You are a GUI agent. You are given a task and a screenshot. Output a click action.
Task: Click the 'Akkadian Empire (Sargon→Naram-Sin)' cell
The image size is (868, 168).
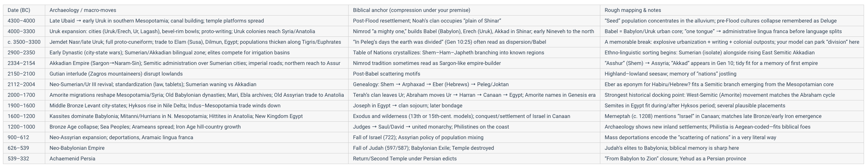point(197,63)
